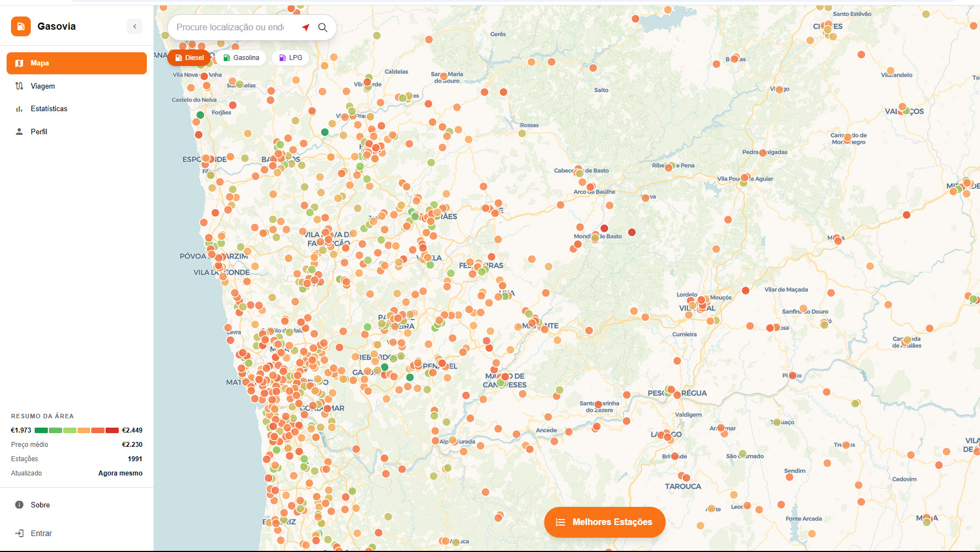
Task: Toggle the Gasolina fuel filter
Action: [x=241, y=58]
